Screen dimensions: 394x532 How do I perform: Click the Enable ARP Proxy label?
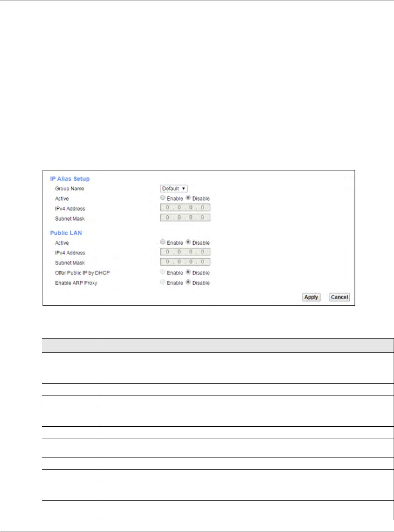pos(76,283)
